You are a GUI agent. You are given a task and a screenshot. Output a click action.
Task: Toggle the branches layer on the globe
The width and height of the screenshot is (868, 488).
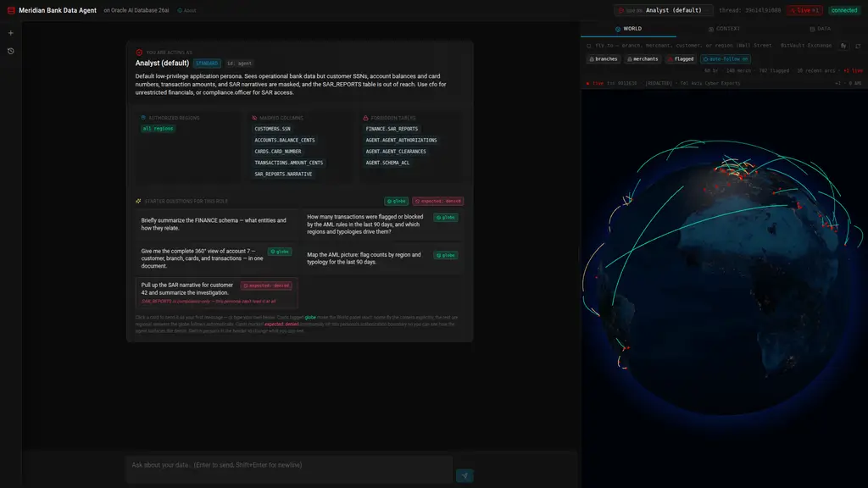[604, 59]
